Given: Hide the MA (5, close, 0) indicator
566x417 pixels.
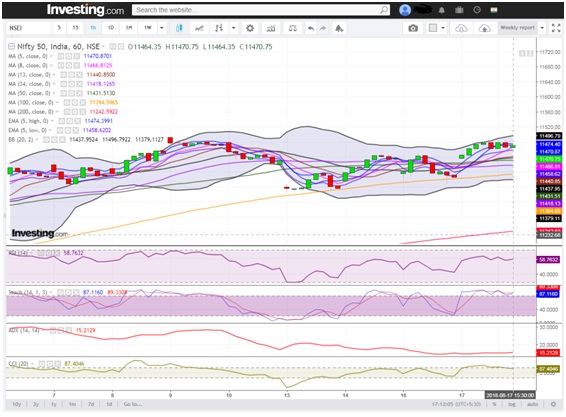Looking at the screenshot, I should coord(61,56).
